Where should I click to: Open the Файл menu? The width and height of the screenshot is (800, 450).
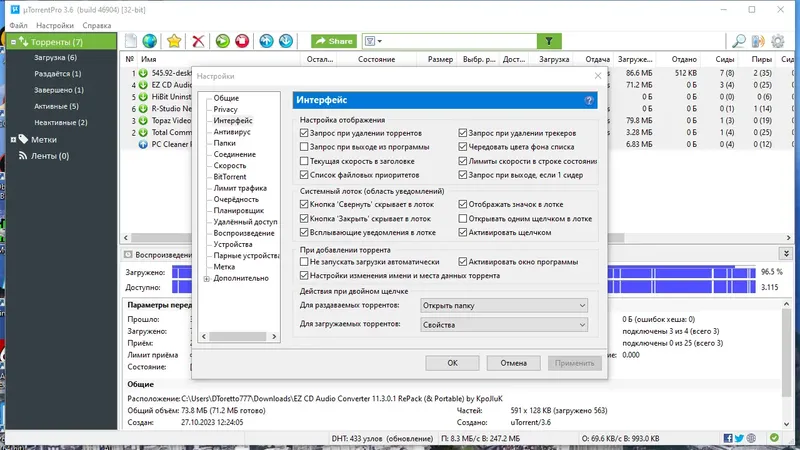pyautogui.click(x=18, y=25)
